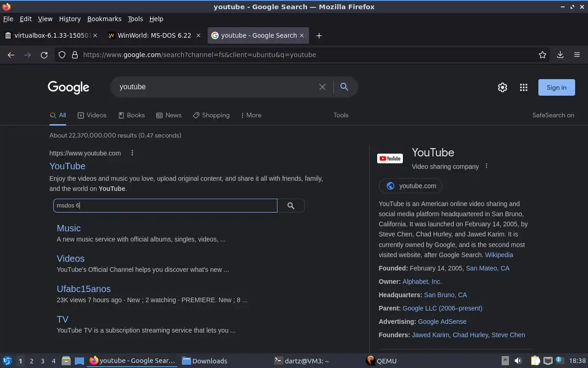Open the network status tray icon

548,361
